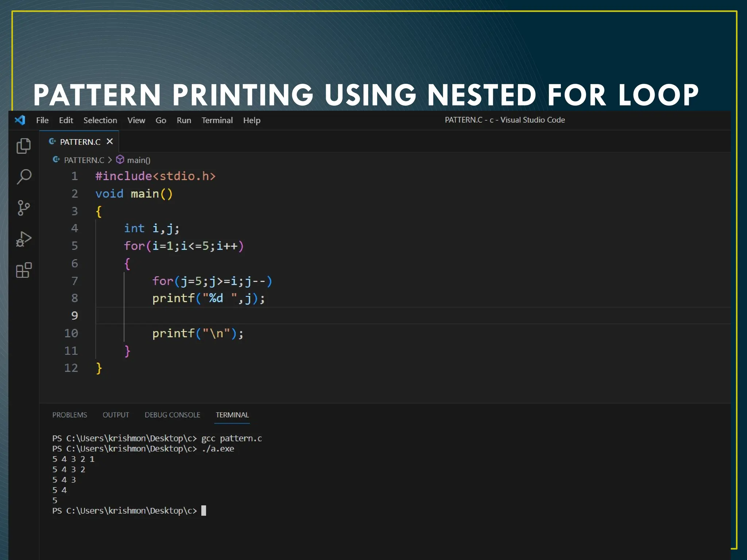
Task: Open Source Control view icon
Action: (x=24, y=208)
